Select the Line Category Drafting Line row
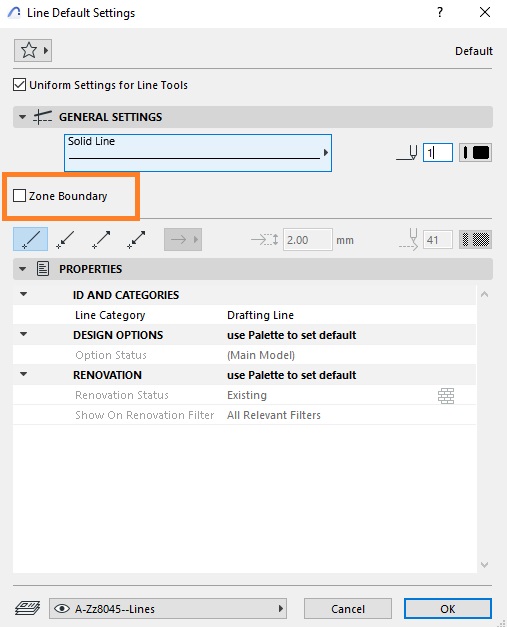This screenshot has width=507, height=627. [244, 315]
